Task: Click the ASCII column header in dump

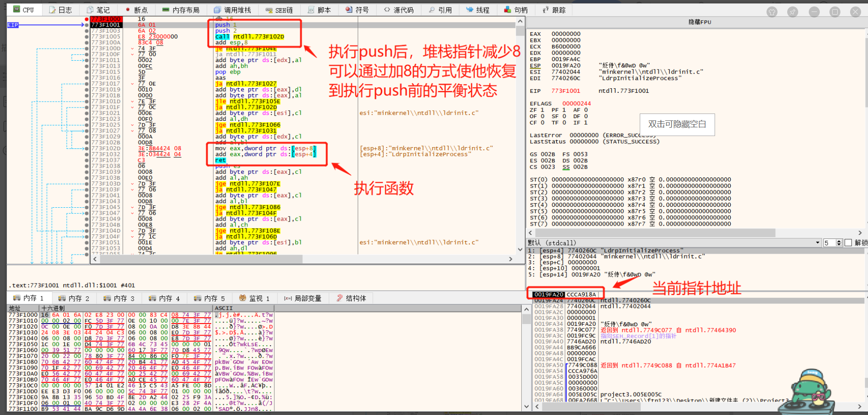Action: (243, 308)
